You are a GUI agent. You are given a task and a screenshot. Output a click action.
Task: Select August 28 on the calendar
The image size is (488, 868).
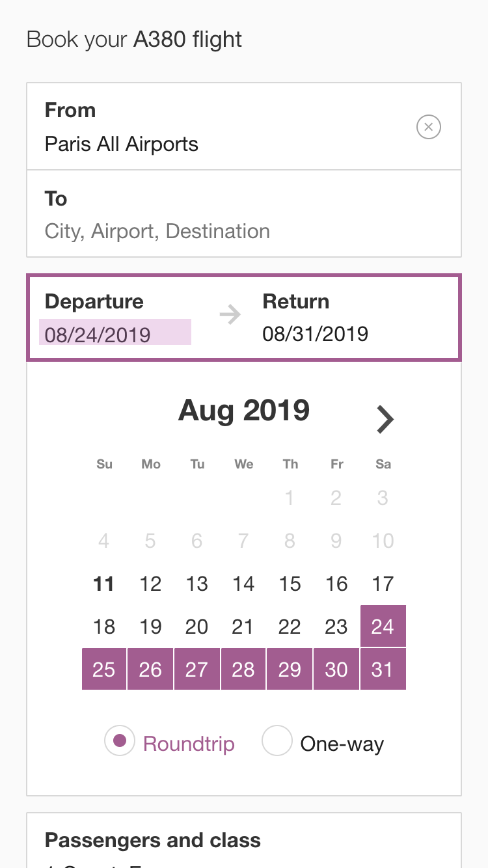point(243,669)
